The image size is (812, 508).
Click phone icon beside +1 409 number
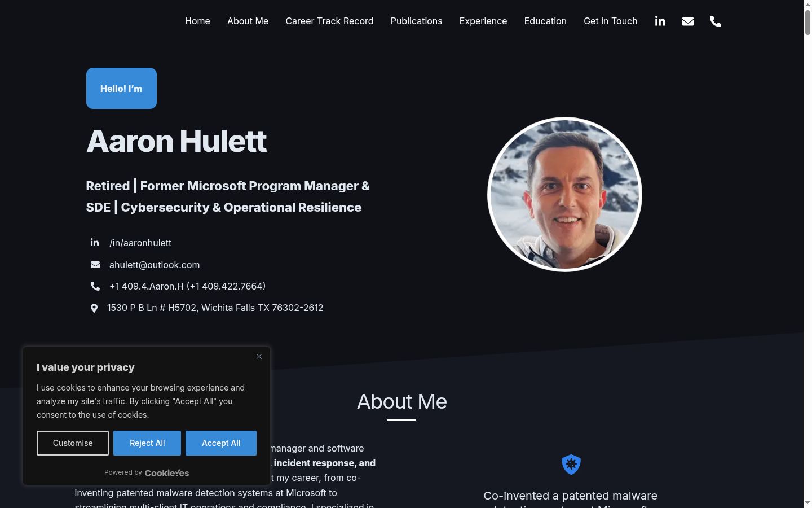pyautogui.click(x=95, y=286)
